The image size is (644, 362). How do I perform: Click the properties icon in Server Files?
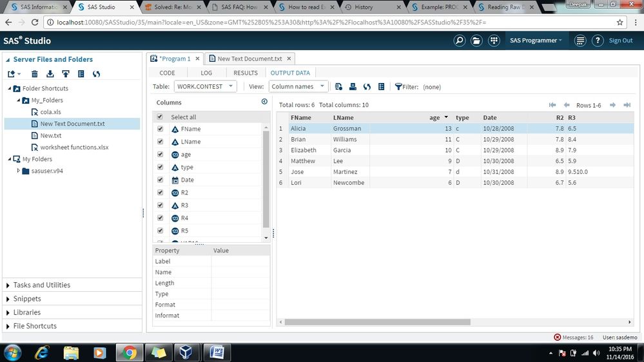coord(81,74)
